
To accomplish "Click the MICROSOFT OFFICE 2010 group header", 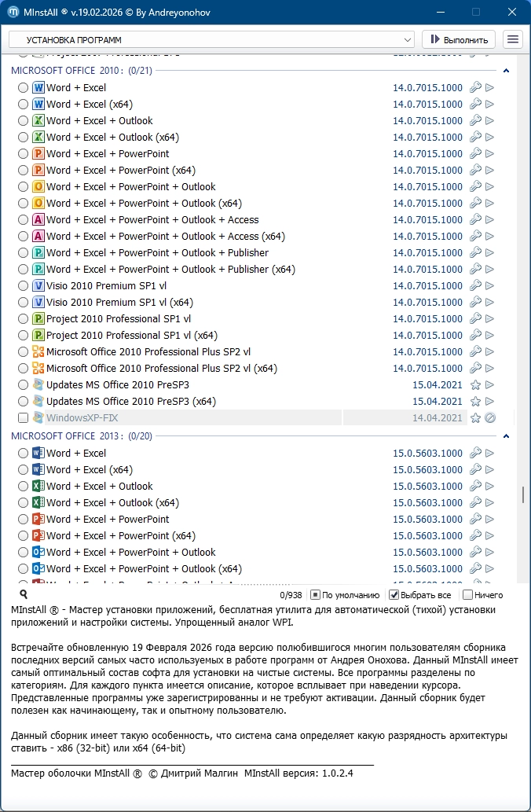I will (81, 71).
